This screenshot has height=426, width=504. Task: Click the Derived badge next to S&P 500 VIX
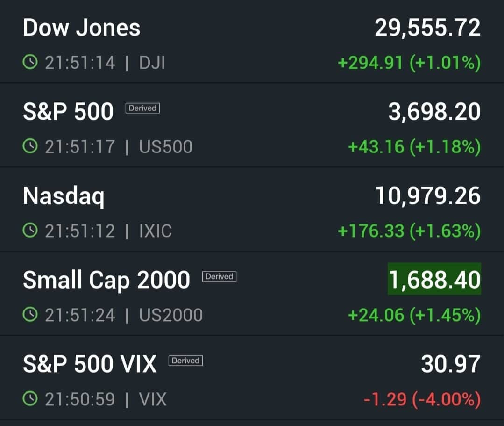tap(185, 361)
